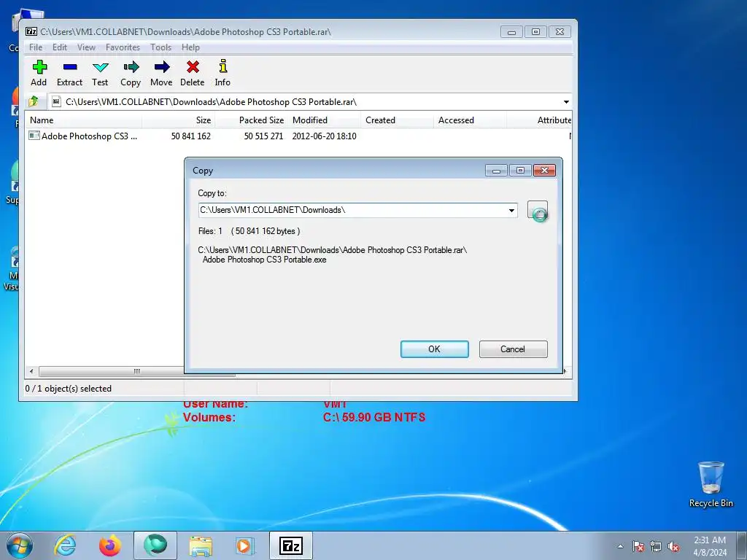
Task: Open the Help menu
Action: [190, 47]
